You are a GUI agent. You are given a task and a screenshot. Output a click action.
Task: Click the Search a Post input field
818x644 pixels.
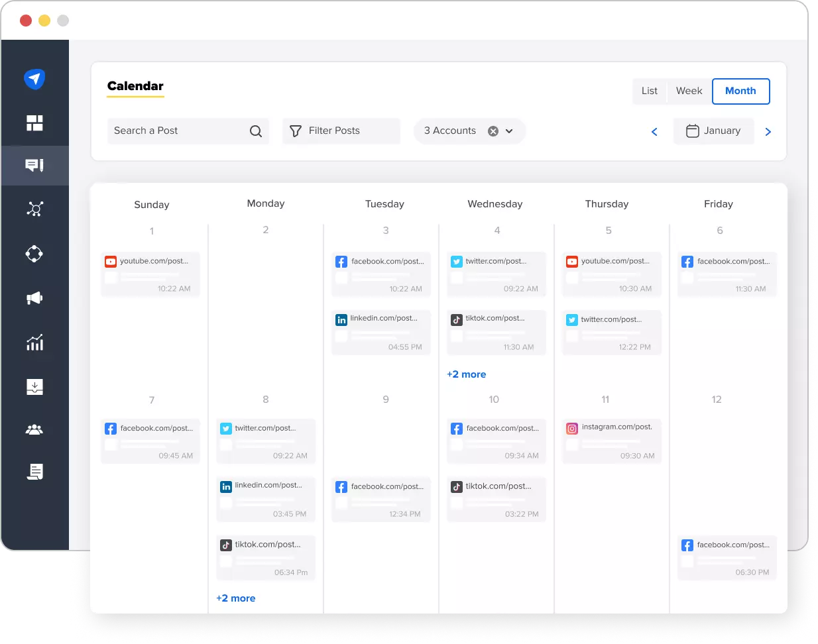(176, 131)
